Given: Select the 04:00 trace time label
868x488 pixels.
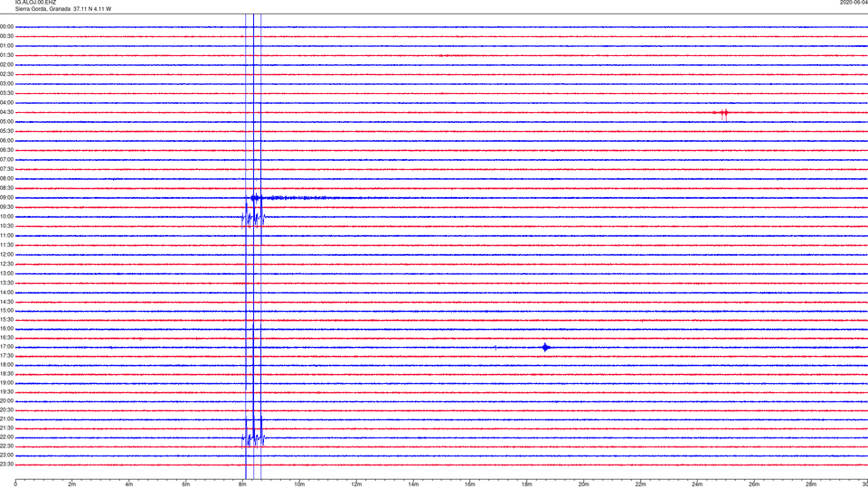Looking at the screenshot, I should click(x=7, y=103).
